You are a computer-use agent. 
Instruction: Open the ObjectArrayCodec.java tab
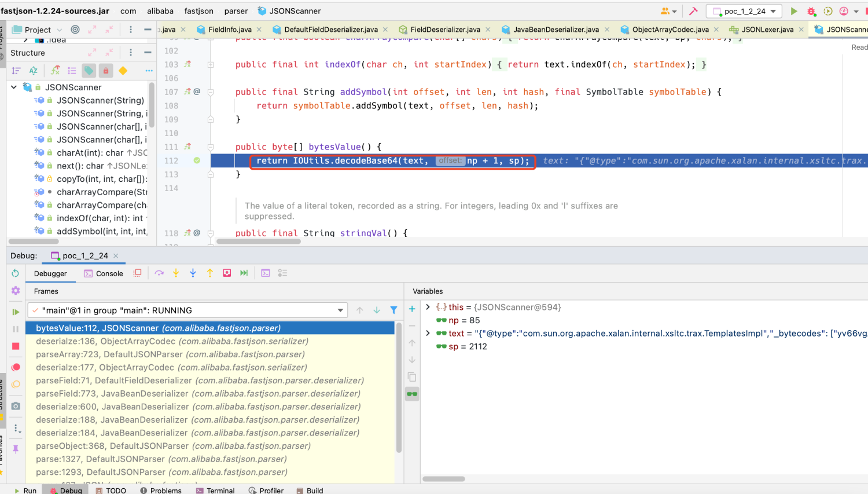pos(670,30)
